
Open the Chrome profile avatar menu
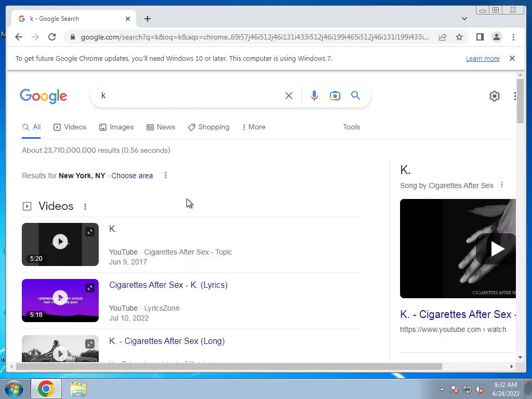[496, 37]
